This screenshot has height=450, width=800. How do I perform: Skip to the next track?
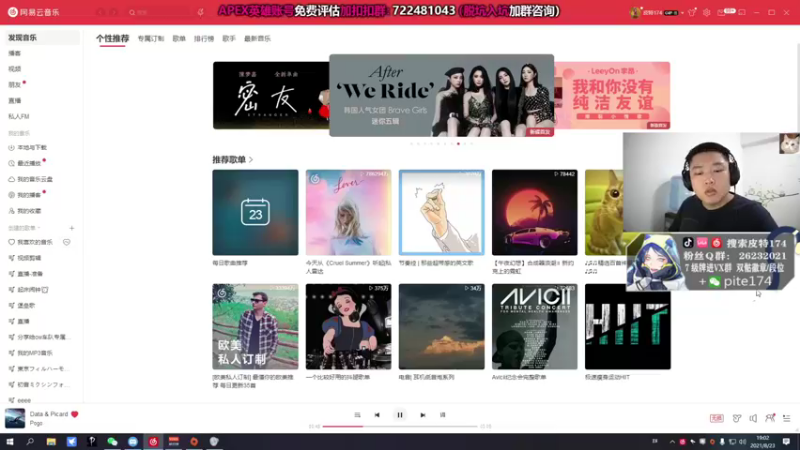coord(422,415)
